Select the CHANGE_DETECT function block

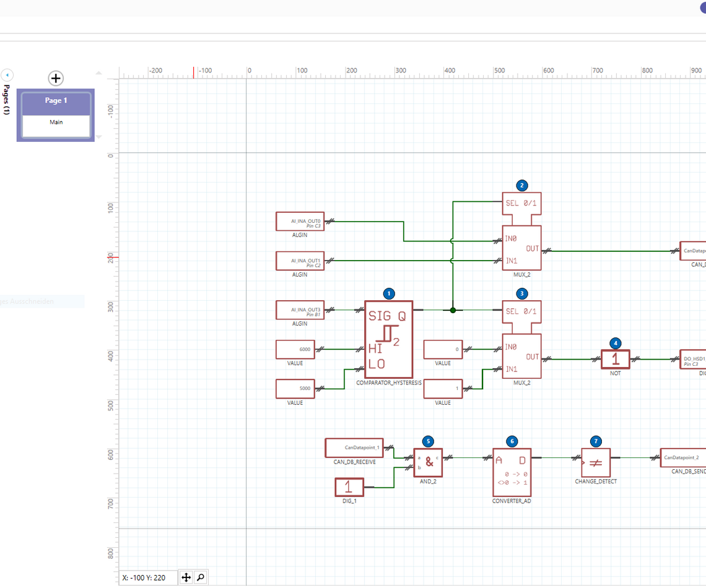[595, 461]
